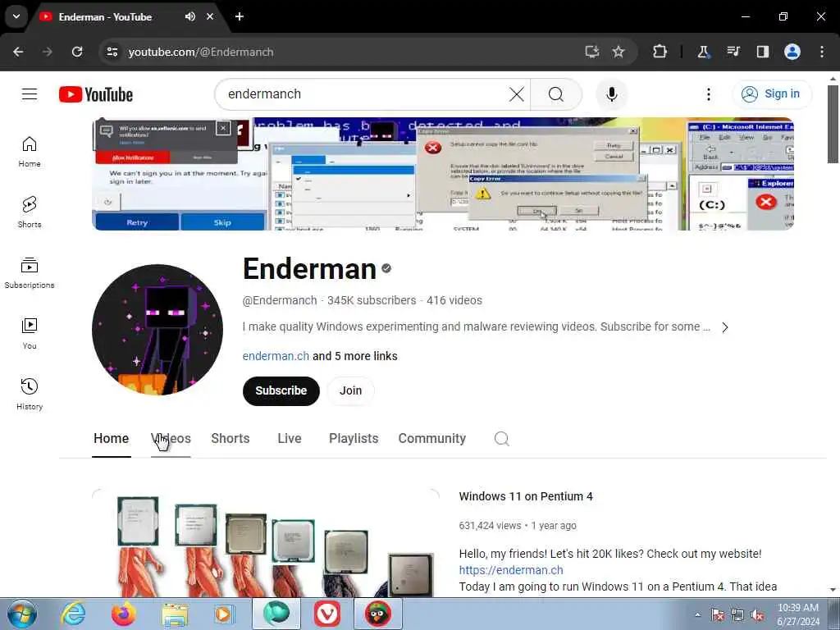
Task: Click '345K subscribers' text
Action: click(372, 300)
